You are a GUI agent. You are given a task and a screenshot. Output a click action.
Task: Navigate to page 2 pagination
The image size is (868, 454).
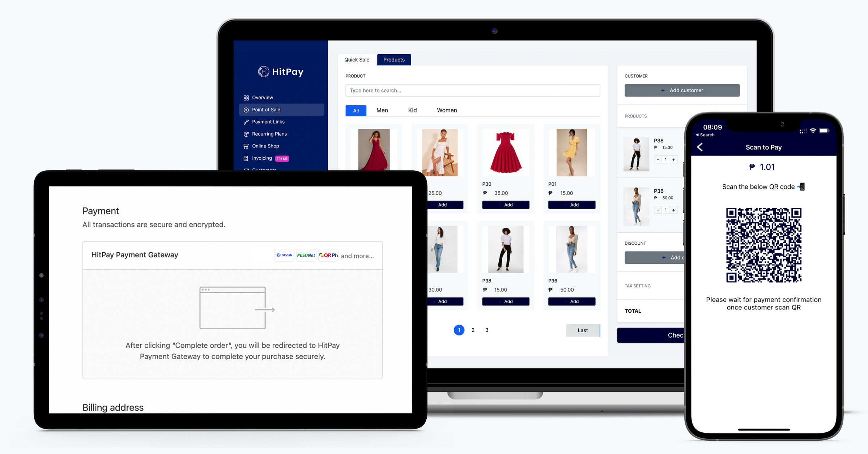point(472,330)
